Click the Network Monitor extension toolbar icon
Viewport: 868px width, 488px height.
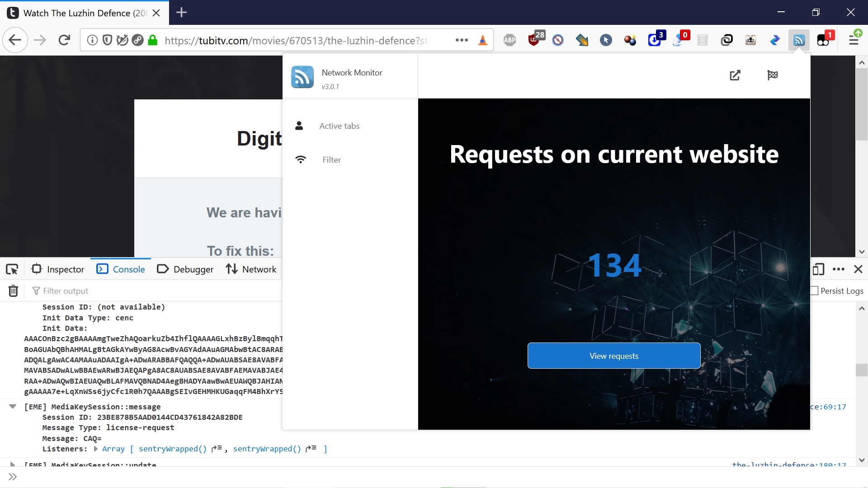(x=799, y=40)
